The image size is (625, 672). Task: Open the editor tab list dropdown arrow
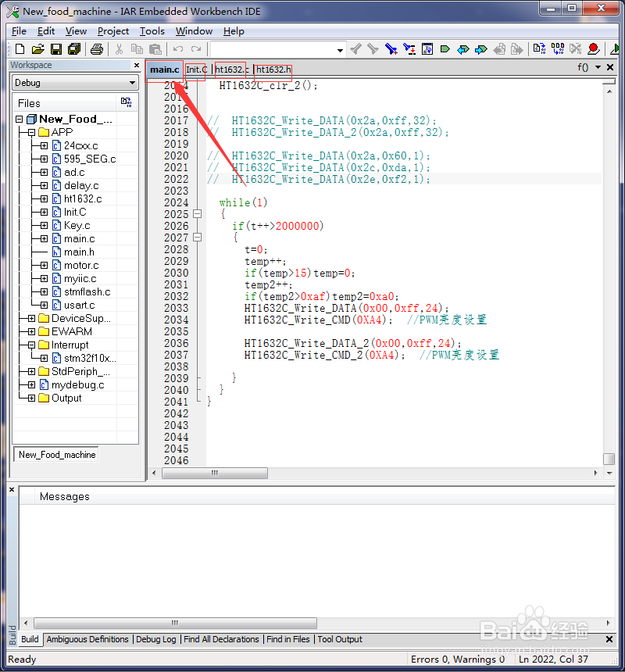pos(598,67)
